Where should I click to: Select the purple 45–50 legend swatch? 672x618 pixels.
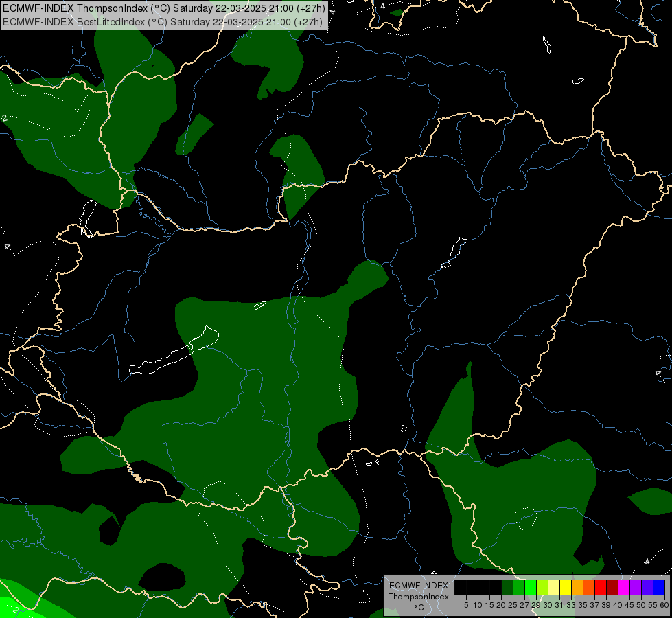(x=636, y=587)
